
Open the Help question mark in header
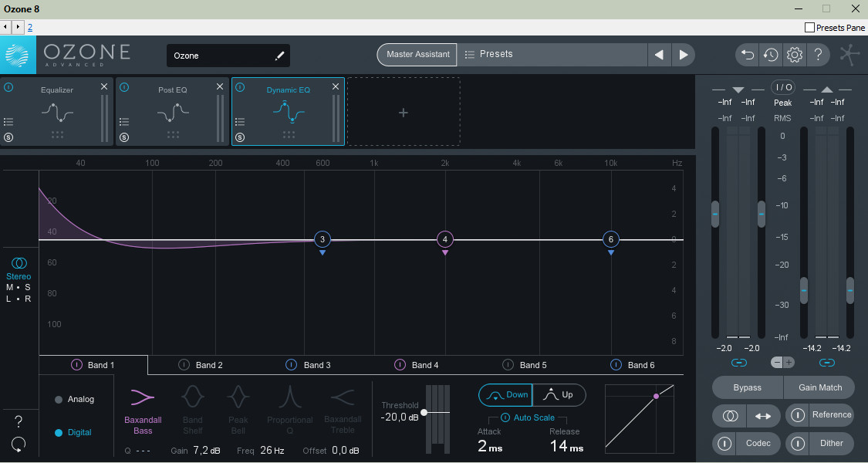coord(818,55)
